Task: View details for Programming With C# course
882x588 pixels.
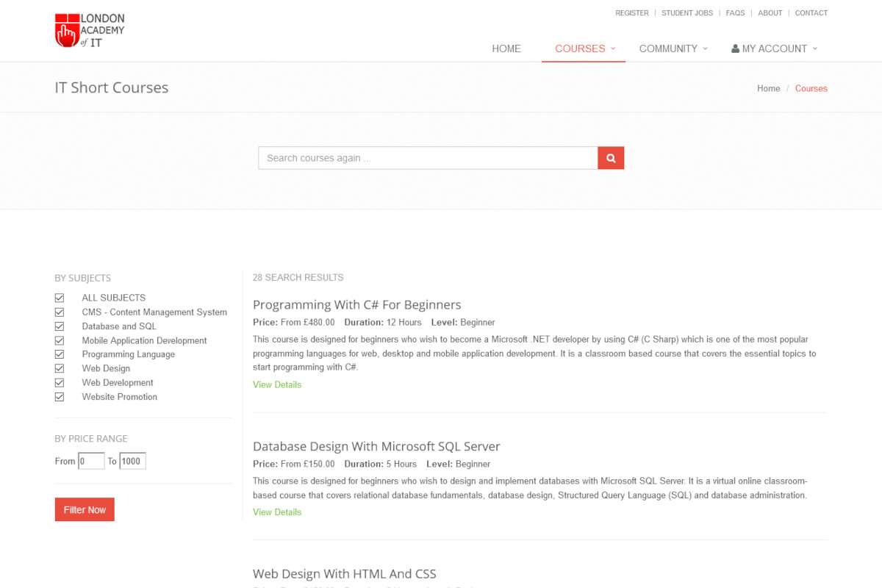Action: coord(277,384)
